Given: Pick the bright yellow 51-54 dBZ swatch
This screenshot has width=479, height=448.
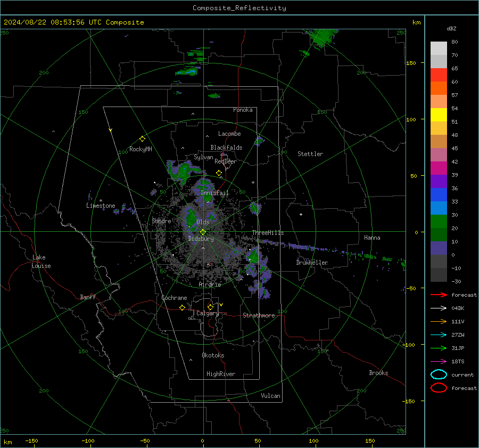Looking at the screenshot, I should coord(439,115).
